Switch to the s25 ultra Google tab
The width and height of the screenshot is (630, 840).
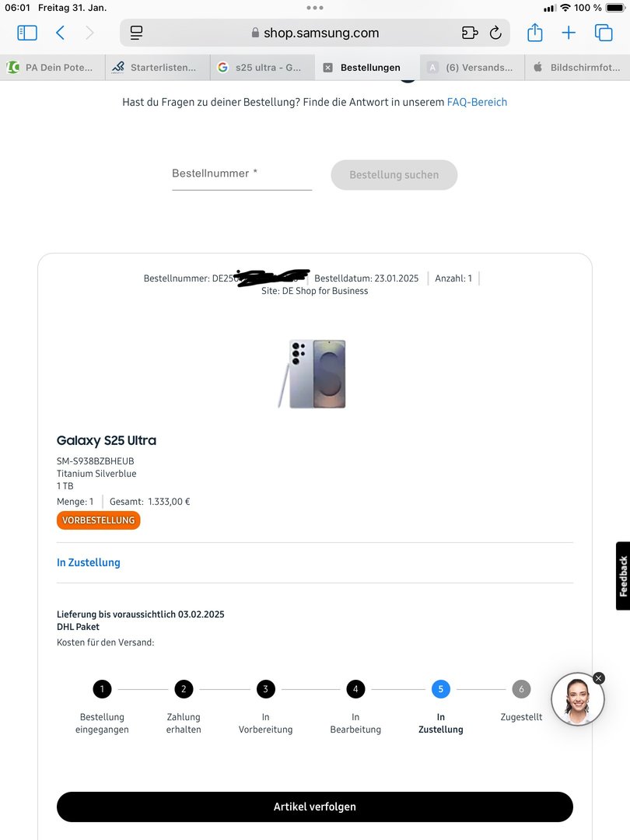click(x=263, y=68)
